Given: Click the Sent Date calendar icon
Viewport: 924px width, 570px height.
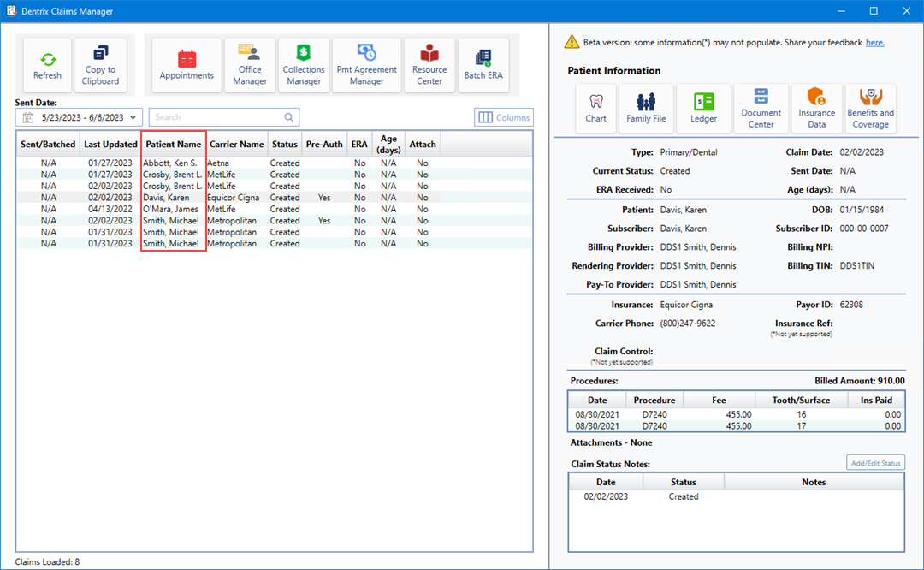Looking at the screenshot, I should tap(27, 118).
